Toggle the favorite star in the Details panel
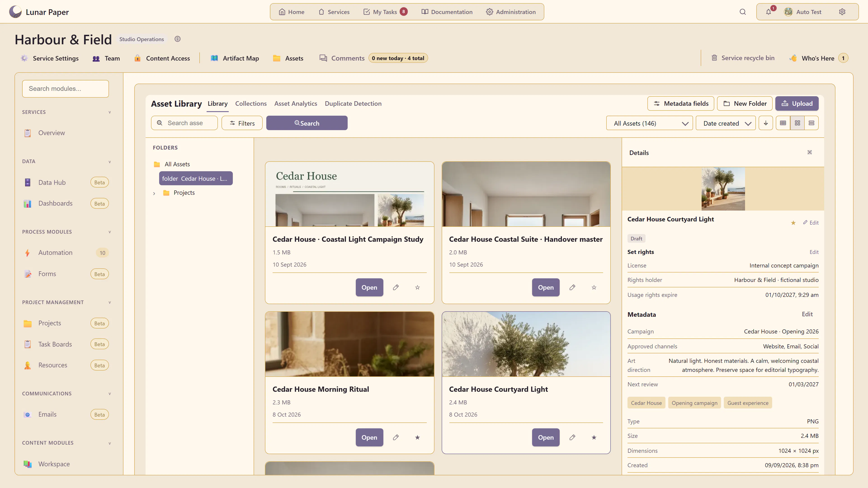The height and width of the screenshot is (488, 868). tap(794, 223)
